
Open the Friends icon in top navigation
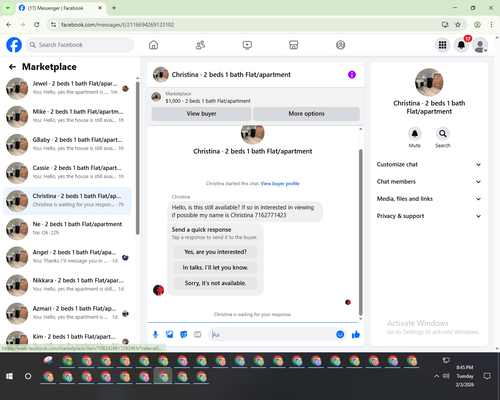(200, 45)
